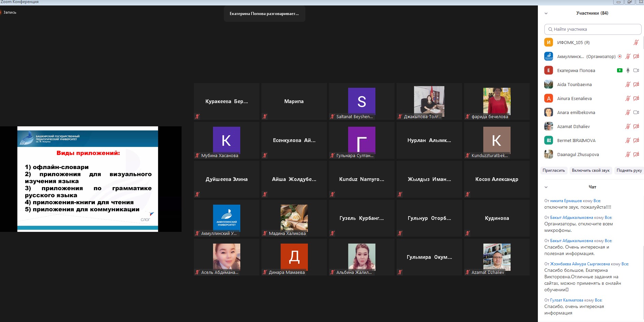Open the Все recipient link in Гулзат Калматова message

click(598, 300)
